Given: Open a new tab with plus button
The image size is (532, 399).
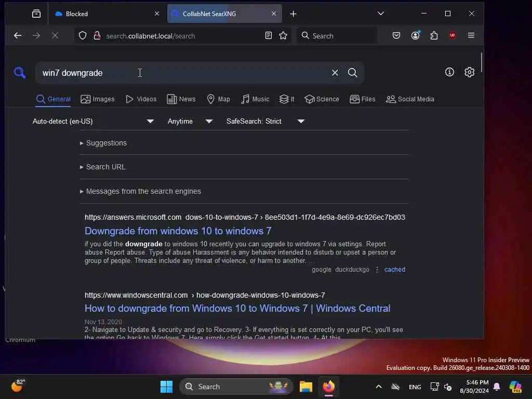Looking at the screenshot, I should [293, 14].
